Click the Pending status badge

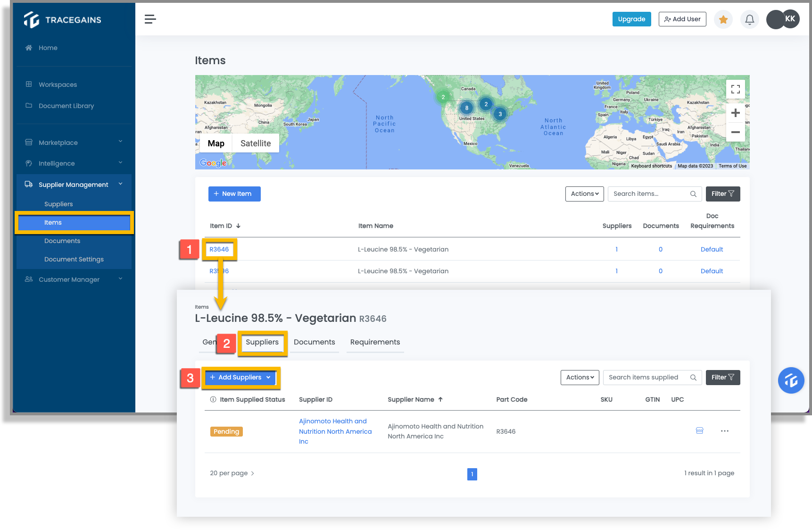226,431
